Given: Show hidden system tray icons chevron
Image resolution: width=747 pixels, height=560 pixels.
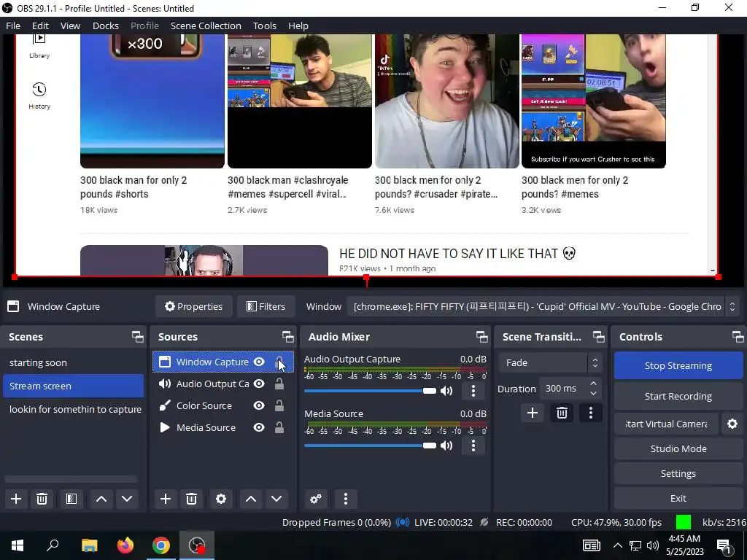Looking at the screenshot, I should [x=617, y=545].
